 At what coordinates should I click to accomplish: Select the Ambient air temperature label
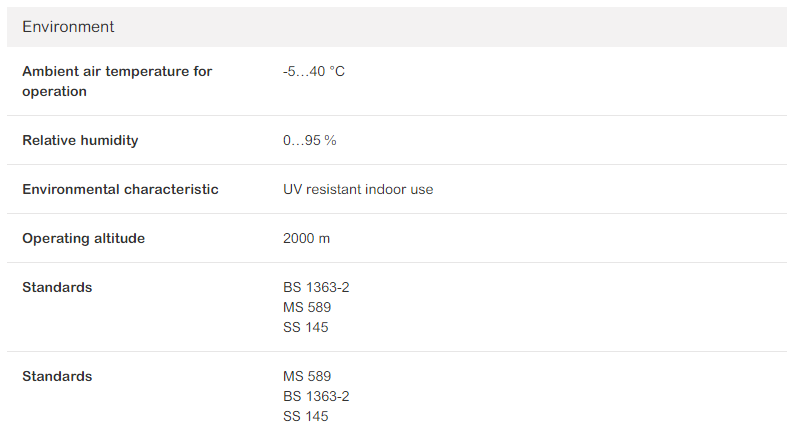point(117,81)
